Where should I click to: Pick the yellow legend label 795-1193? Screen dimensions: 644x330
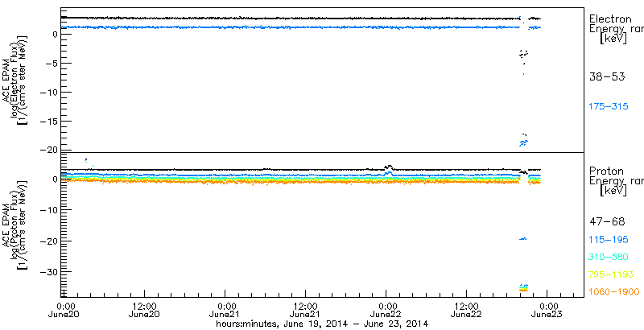click(x=611, y=274)
